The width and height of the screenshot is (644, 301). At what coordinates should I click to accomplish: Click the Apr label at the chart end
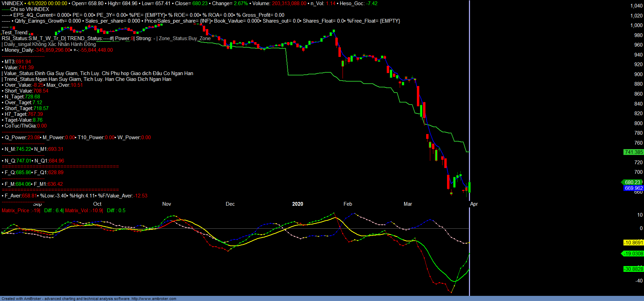pos(474,204)
